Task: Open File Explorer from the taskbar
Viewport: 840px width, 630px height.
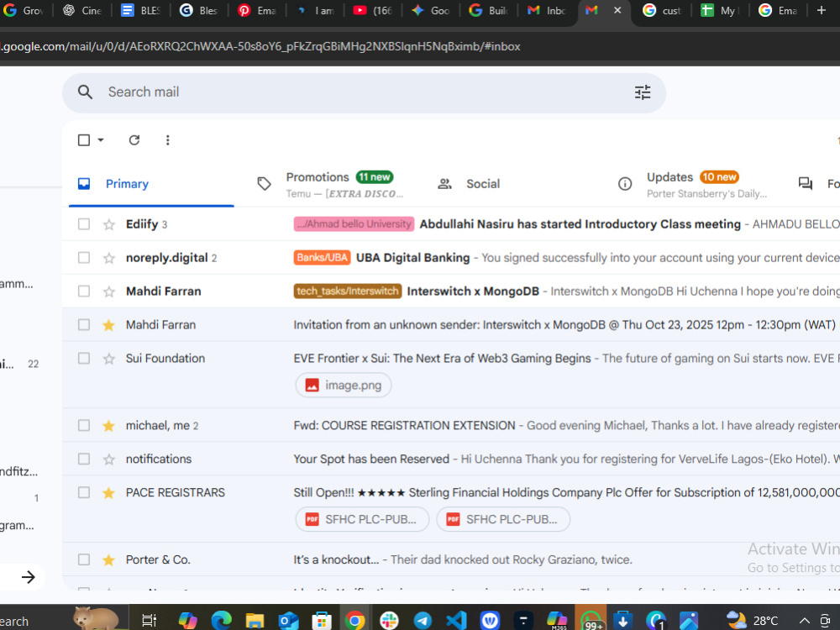Action: click(255, 621)
